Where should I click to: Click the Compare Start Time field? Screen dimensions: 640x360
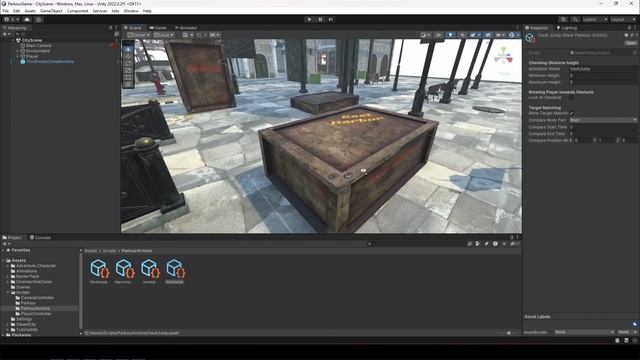coord(602,127)
